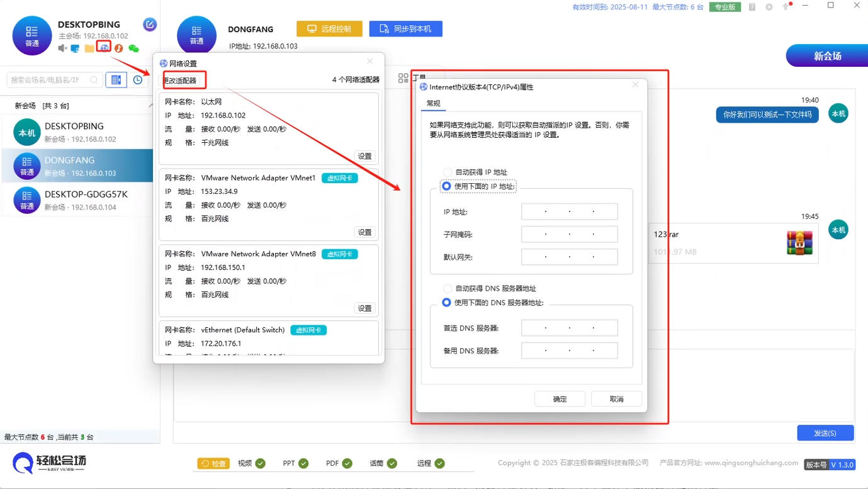
Task: Switch to the 常规 tab in IPv4 dialog
Action: pyautogui.click(x=433, y=103)
